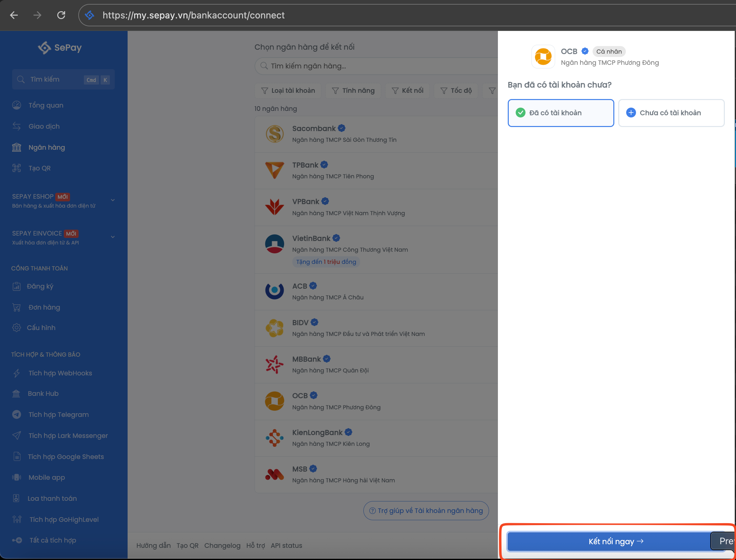Click the Tổng quan dashboard icon
The width and height of the screenshot is (736, 560).
point(17,105)
